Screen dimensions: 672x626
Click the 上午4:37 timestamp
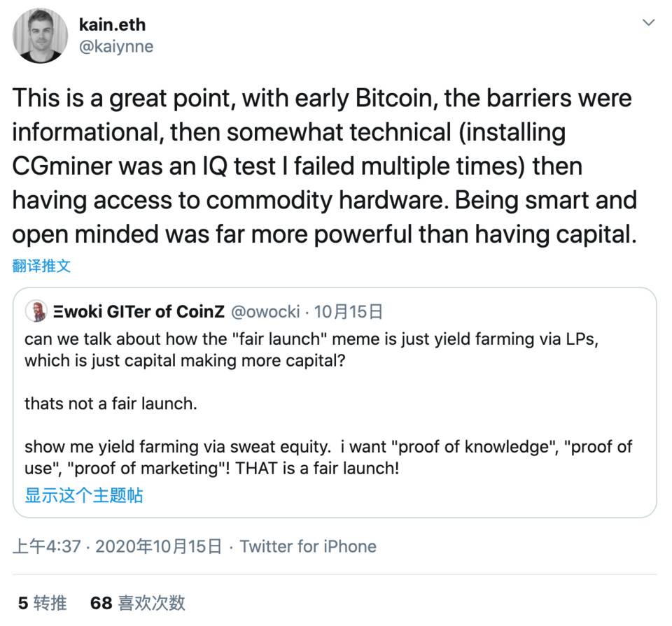tap(47, 546)
